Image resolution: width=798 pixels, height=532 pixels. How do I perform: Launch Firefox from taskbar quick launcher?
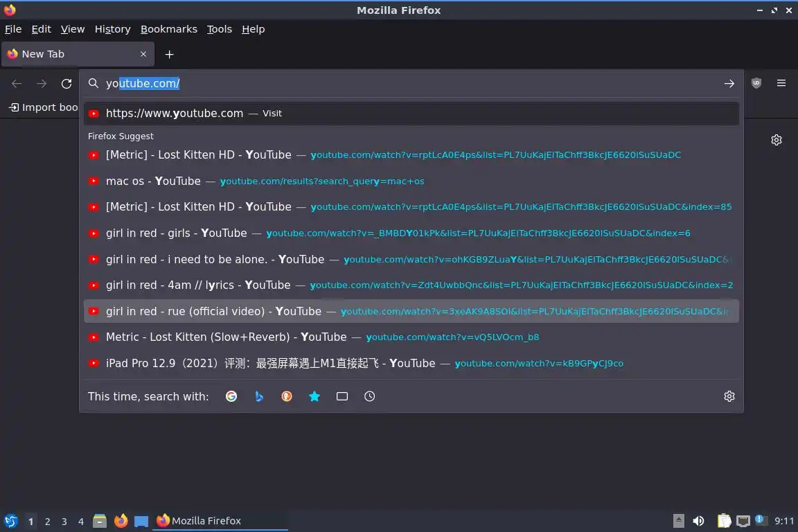pos(121,521)
